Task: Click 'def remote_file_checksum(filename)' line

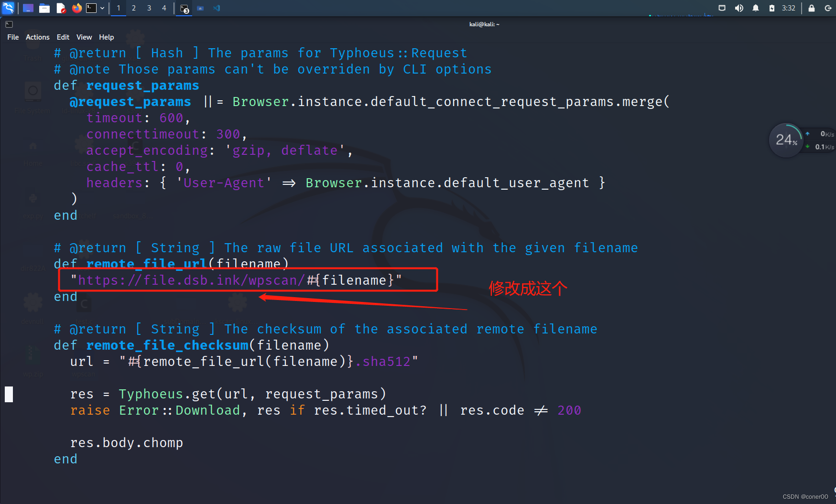Action: point(192,345)
